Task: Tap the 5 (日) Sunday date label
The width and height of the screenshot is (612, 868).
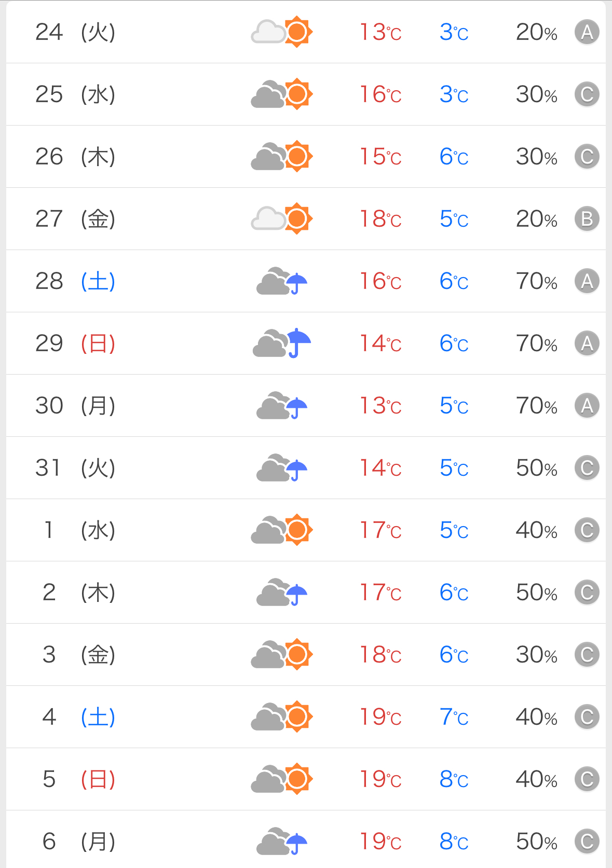Action: [x=79, y=779]
